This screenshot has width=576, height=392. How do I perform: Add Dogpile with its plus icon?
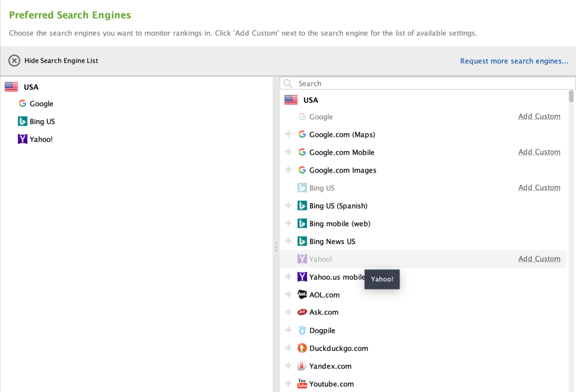[x=288, y=330]
